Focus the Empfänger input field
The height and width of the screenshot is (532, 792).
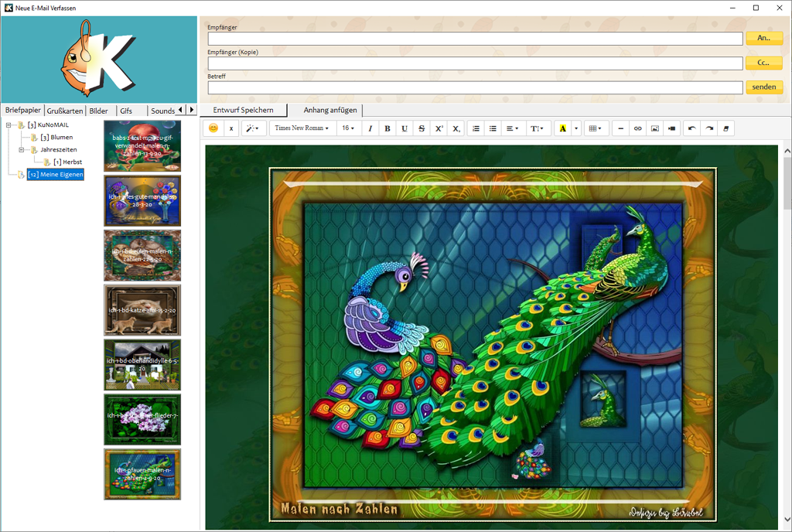476,39
